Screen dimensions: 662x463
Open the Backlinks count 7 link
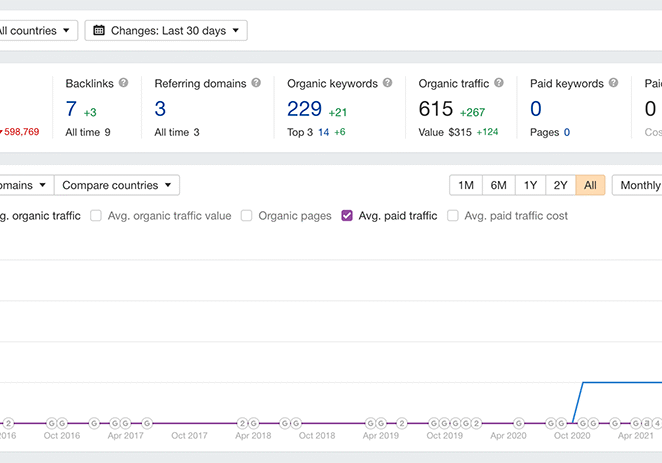pyautogui.click(x=71, y=109)
